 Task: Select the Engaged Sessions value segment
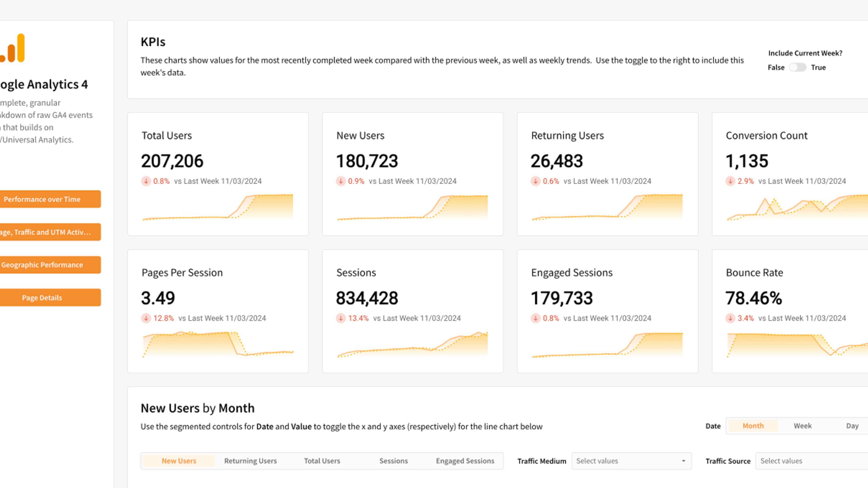465,461
